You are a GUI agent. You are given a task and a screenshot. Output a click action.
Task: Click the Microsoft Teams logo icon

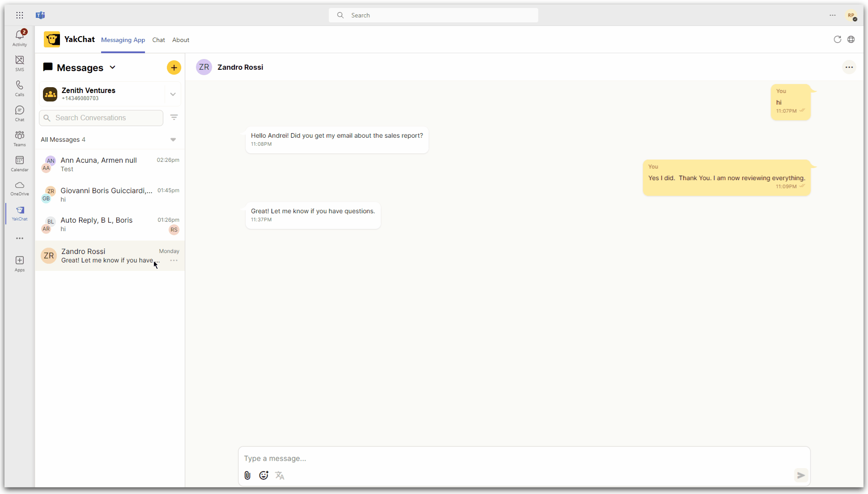[40, 15]
